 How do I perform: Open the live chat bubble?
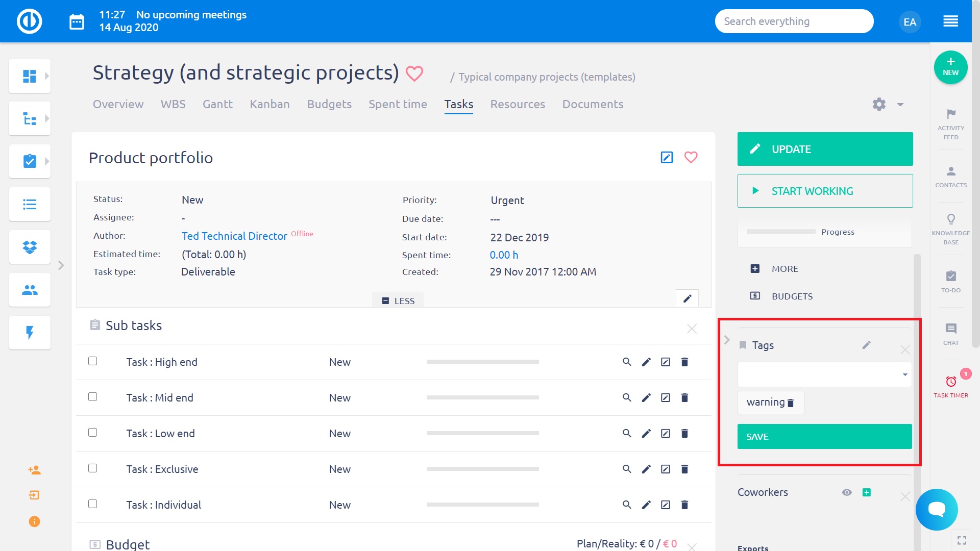point(937,509)
